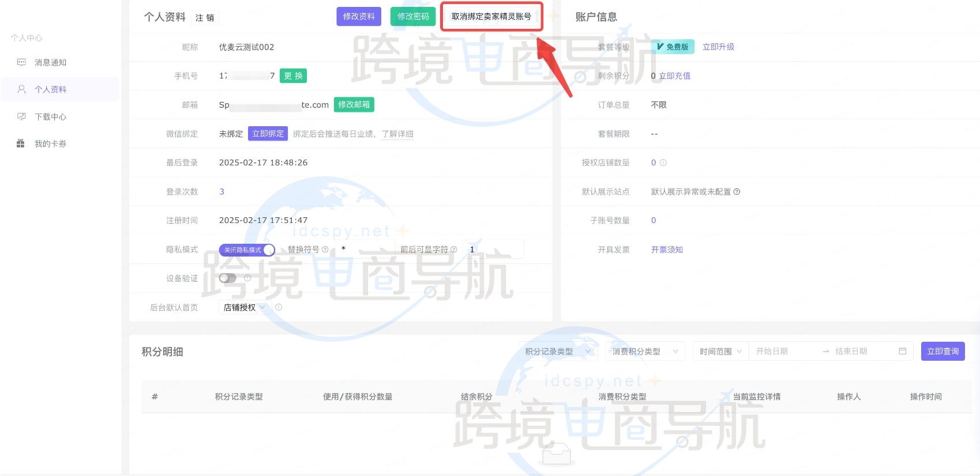Open the 积分记录类型 dropdown filter
This screenshot has height=476, width=980.
[x=558, y=352]
